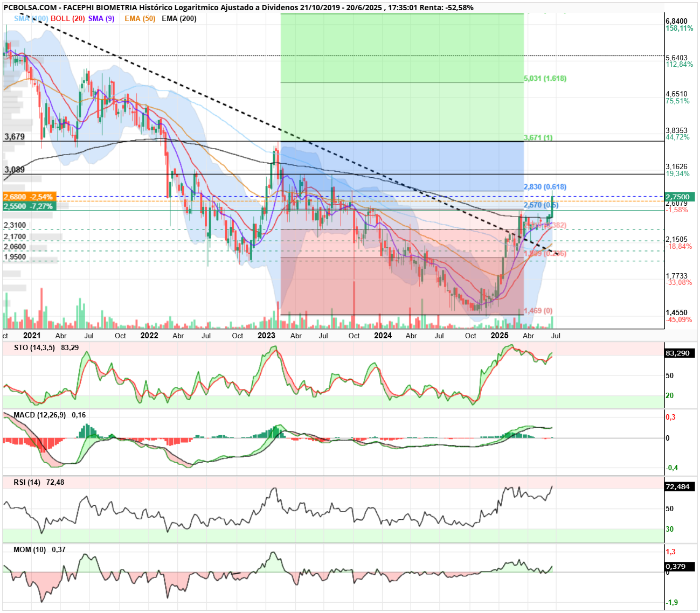Select the SMA (100) legend label
The height and width of the screenshot is (613, 700).
pos(31,18)
